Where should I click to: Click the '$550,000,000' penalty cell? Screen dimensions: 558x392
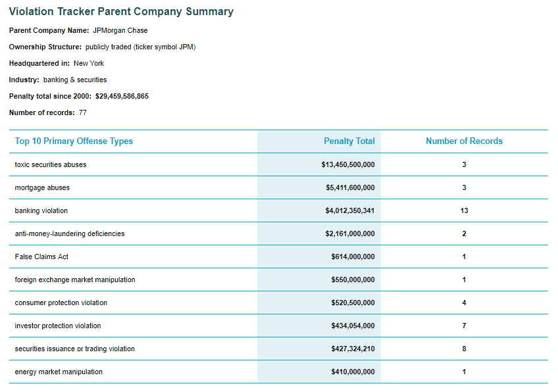353,280
